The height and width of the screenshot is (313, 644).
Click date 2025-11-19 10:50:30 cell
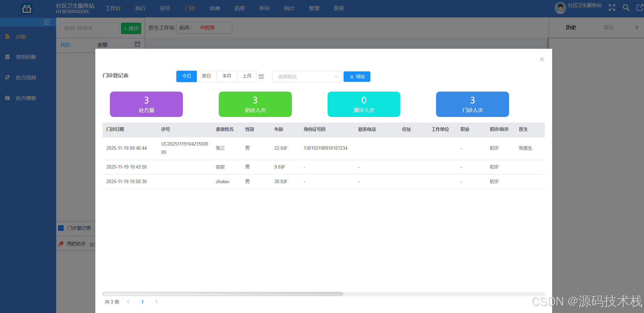coord(127,182)
